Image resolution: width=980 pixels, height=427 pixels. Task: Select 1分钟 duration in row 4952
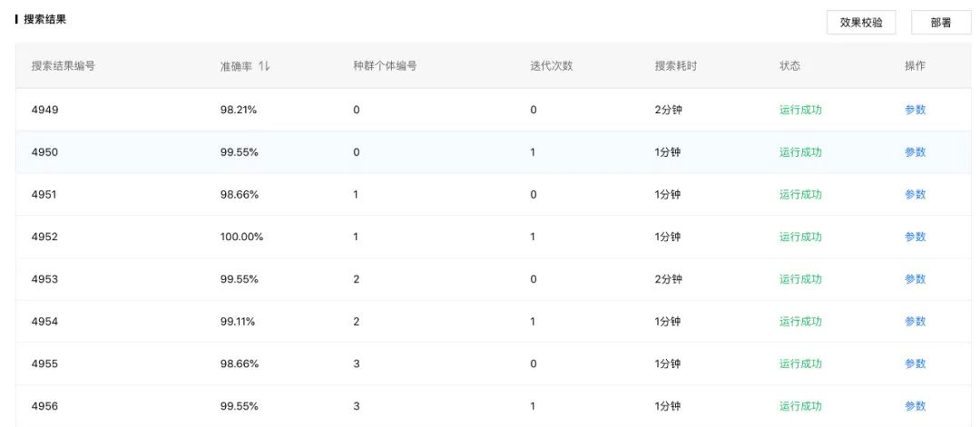[x=668, y=238]
